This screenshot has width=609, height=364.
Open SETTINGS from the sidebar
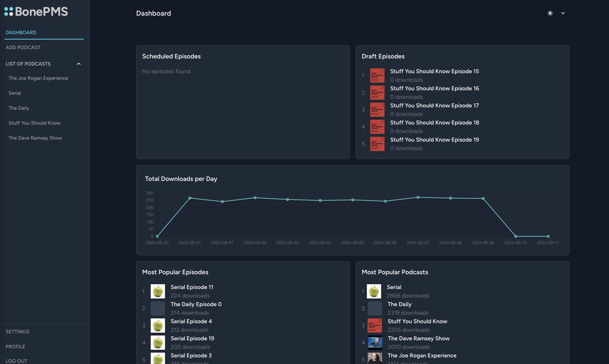[x=17, y=331]
